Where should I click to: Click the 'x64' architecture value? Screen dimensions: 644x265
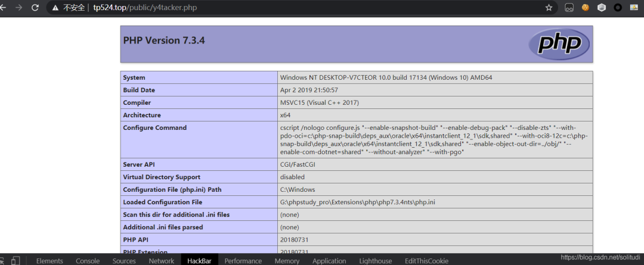coord(286,116)
